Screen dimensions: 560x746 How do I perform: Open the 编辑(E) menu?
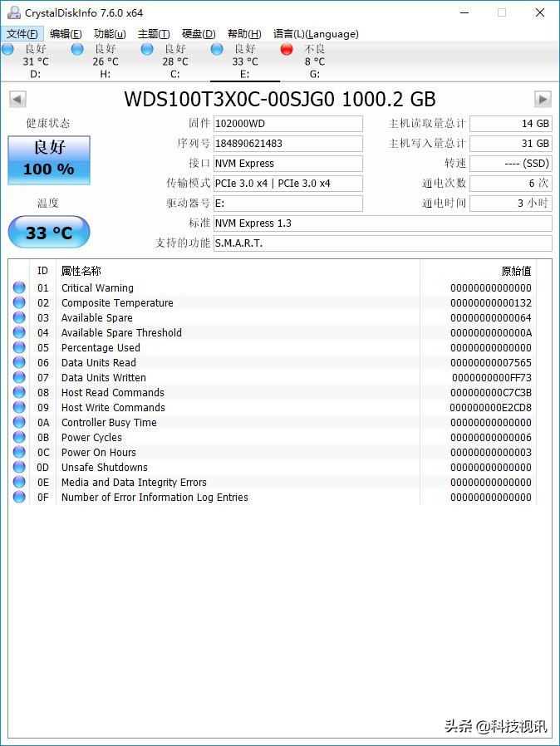click(66, 34)
